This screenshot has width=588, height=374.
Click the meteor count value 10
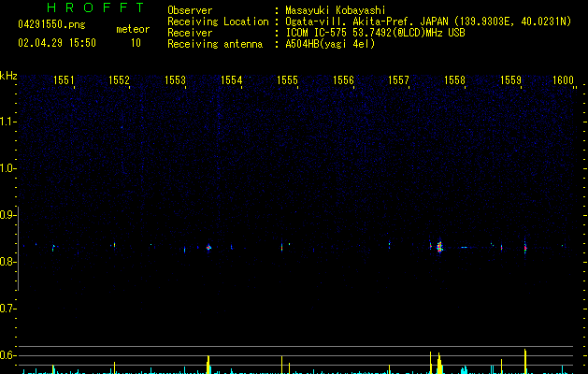point(136,43)
